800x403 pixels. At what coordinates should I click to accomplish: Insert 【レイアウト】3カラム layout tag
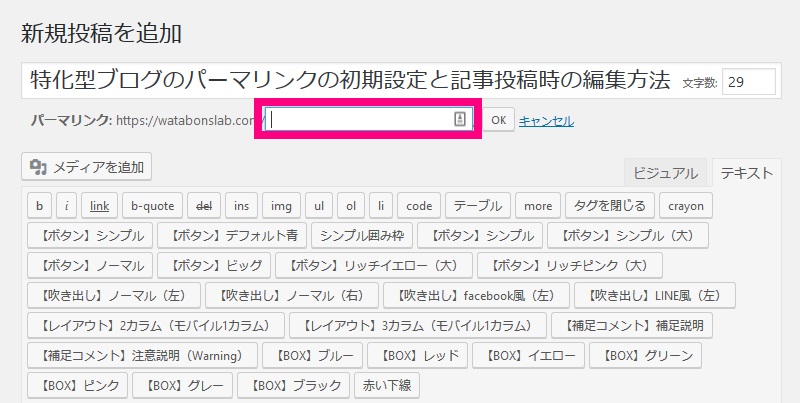418,325
